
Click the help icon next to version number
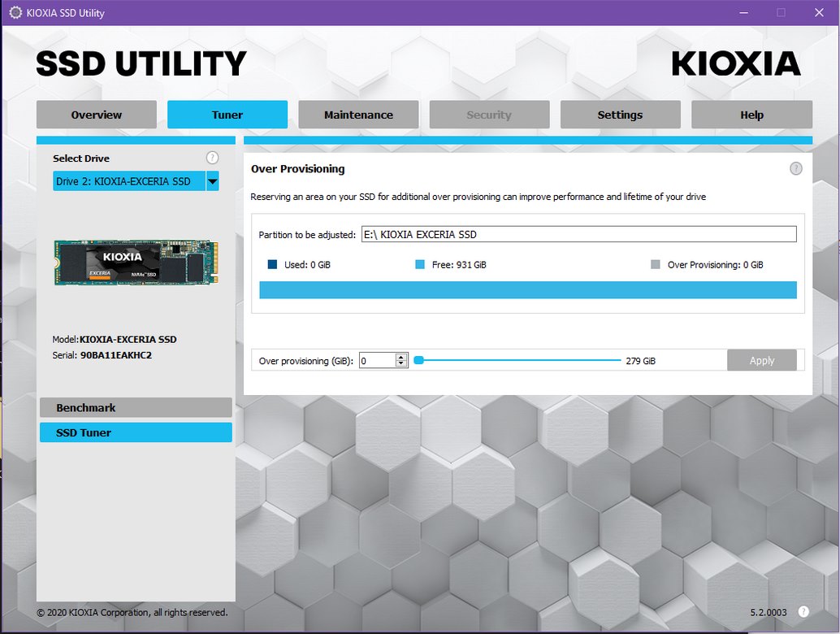click(x=803, y=611)
